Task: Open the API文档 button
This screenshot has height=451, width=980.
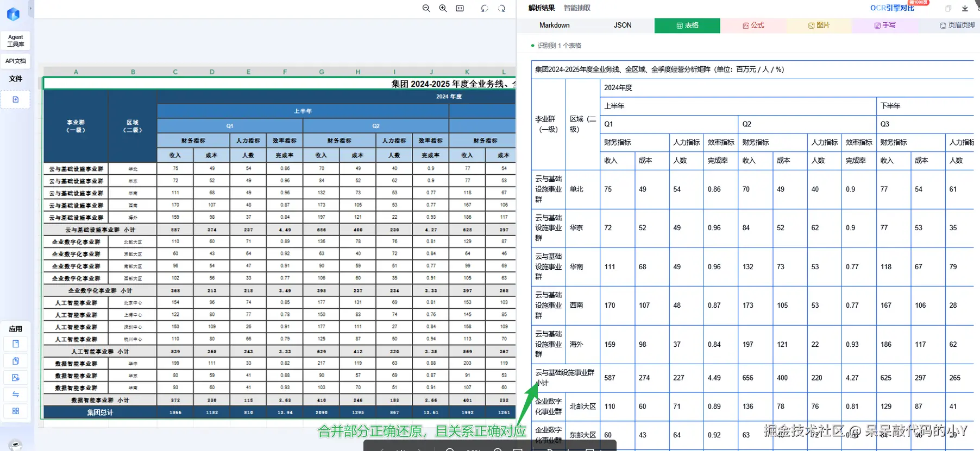Action: pos(15,61)
